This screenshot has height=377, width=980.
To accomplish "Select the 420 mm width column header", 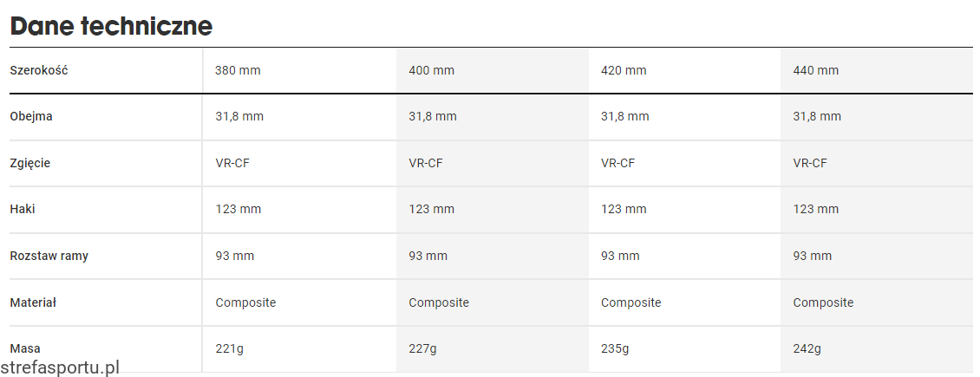I will point(624,70).
